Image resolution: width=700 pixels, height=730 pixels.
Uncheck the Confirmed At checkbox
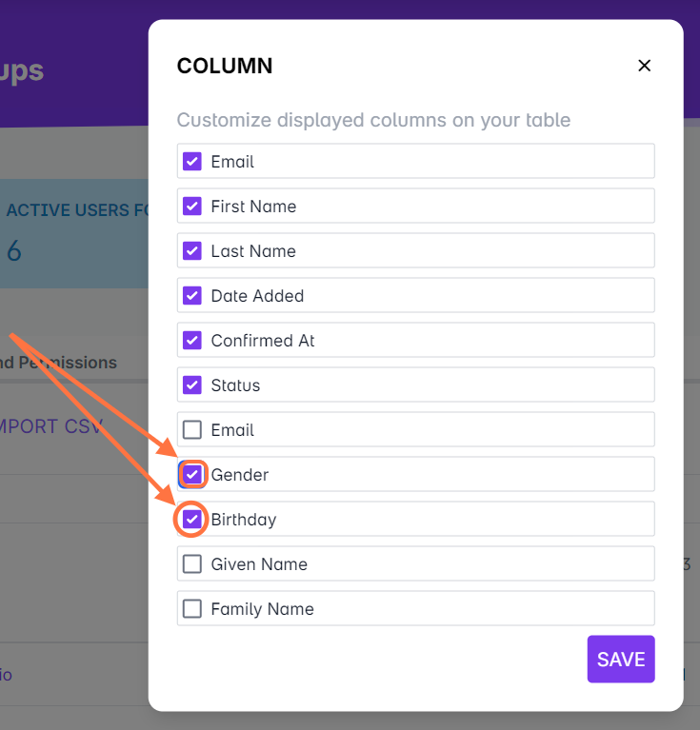click(x=192, y=341)
